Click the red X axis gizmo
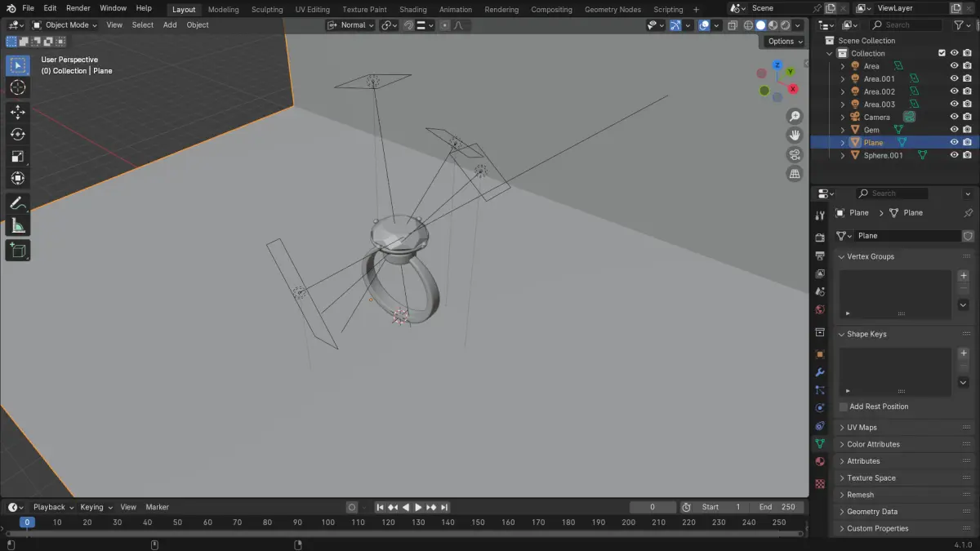 click(x=792, y=89)
